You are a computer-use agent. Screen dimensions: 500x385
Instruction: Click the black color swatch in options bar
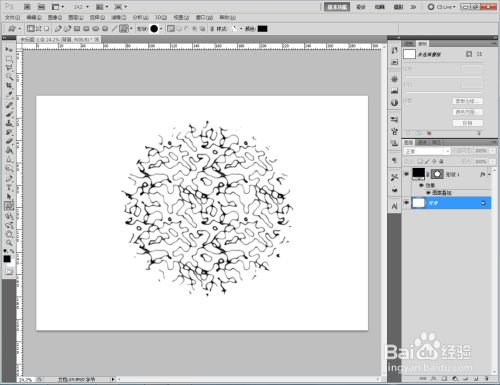262,29
